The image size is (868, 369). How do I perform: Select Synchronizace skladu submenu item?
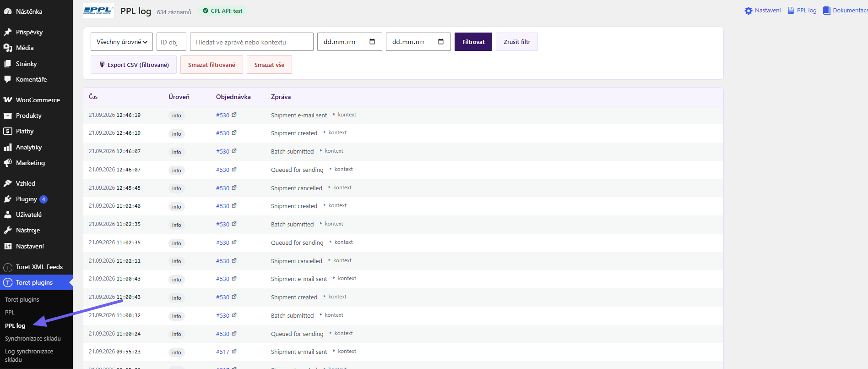33,338
